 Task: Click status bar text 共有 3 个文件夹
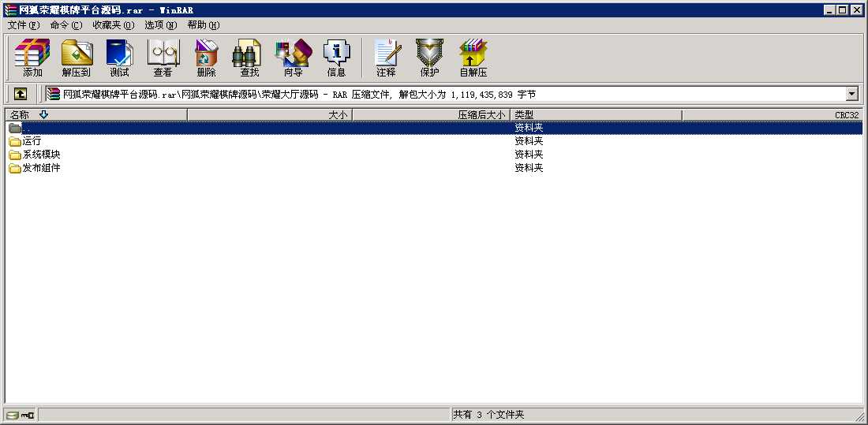point(488,415)
